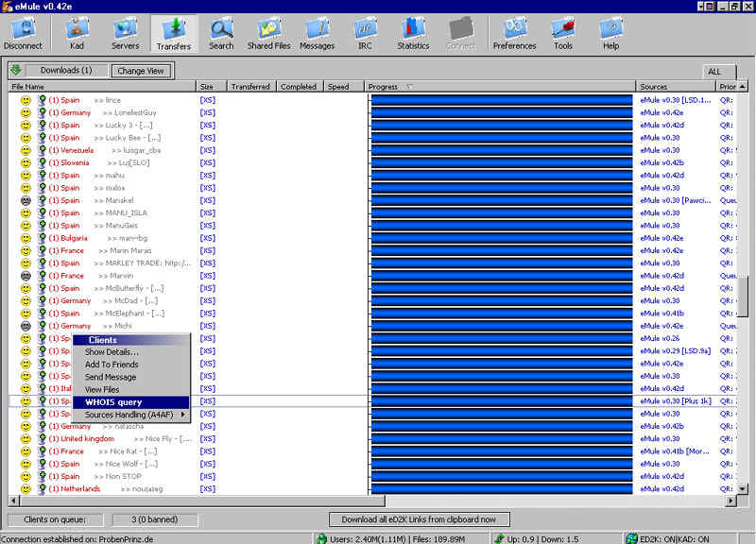The image size is (756, 544).
Task: Click eMule v0.29 [LSD.9a] source entry
Action: 676,350
